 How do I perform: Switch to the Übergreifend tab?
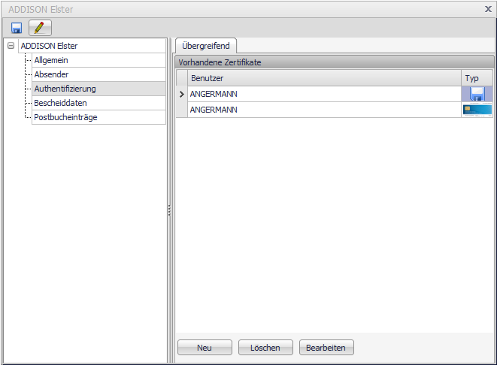click(x=206, y=46)
